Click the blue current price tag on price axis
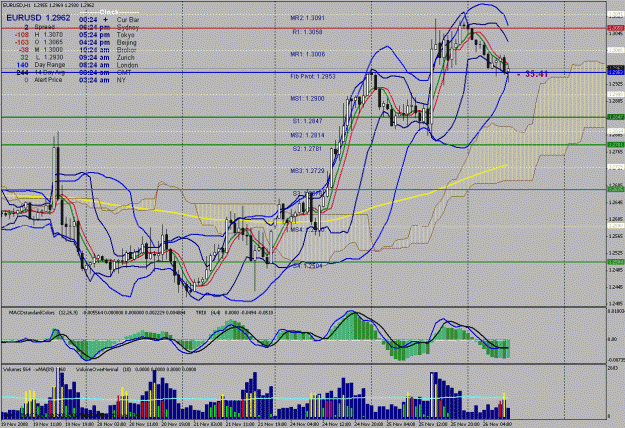The image size is (625, 428). pyautogui.click(x=615, y=72)
